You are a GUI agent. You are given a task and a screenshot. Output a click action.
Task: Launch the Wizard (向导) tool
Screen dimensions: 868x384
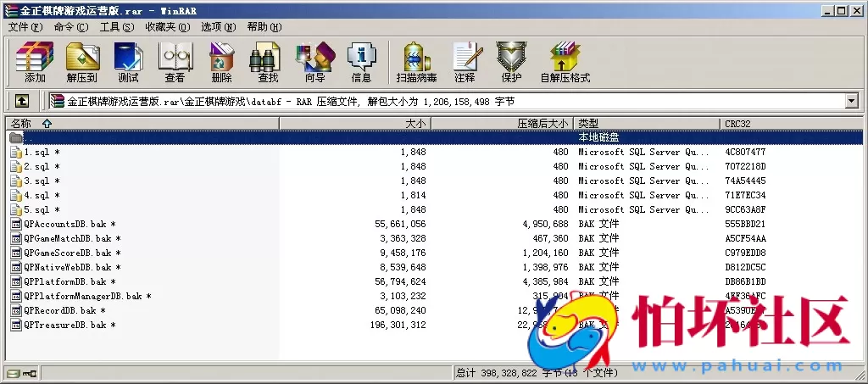pos(315,62)
